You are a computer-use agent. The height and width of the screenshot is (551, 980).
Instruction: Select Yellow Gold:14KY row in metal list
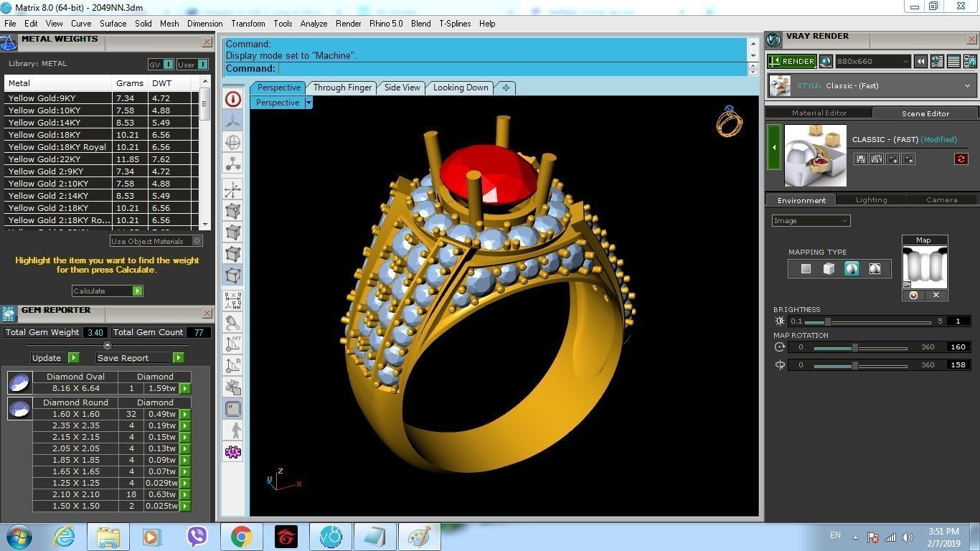tap(101, 123)
